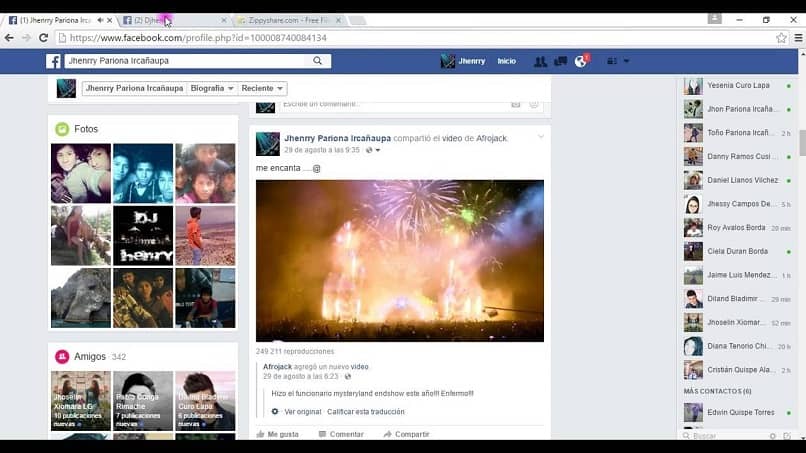The image size is (806, 453).
Task: Open the account menu dropdown arrow
Action: coord(626,61)
